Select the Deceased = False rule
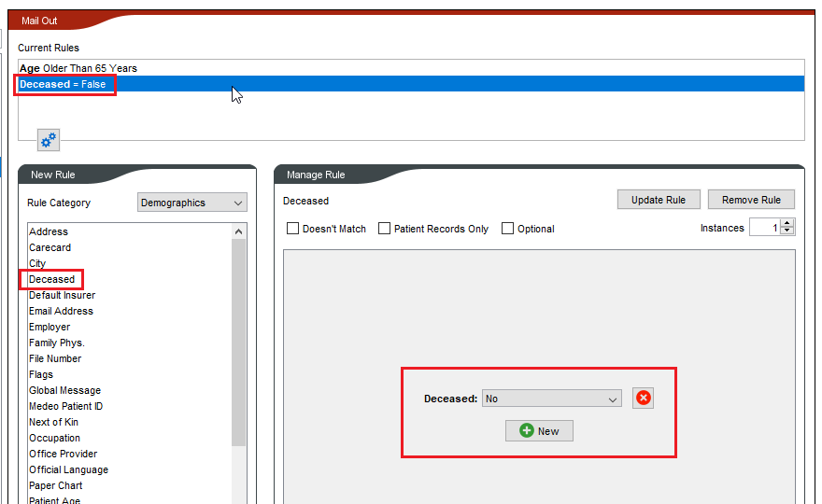 pyautogui.click(x=63, y=84)
